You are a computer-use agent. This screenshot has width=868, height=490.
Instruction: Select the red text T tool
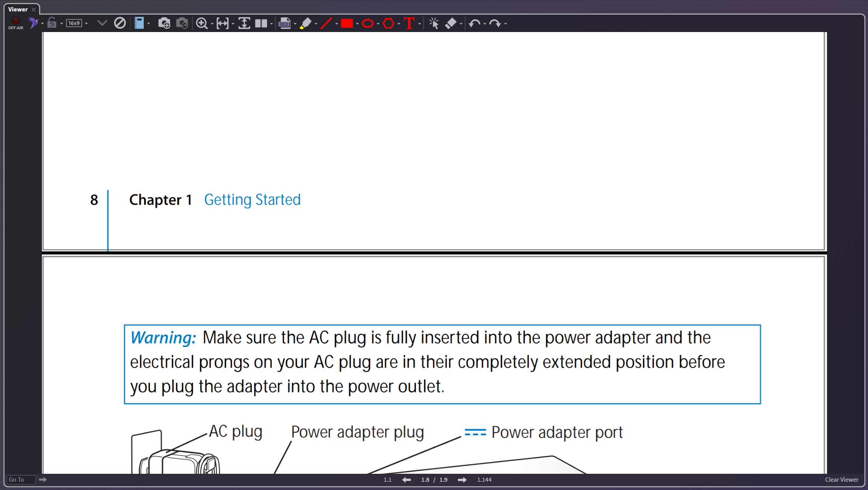point(409,23)
